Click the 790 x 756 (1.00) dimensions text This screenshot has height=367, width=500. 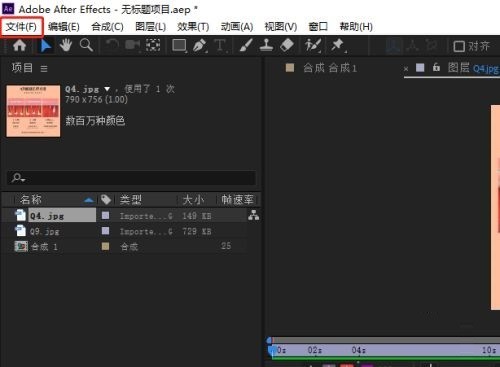pos(96,100)
